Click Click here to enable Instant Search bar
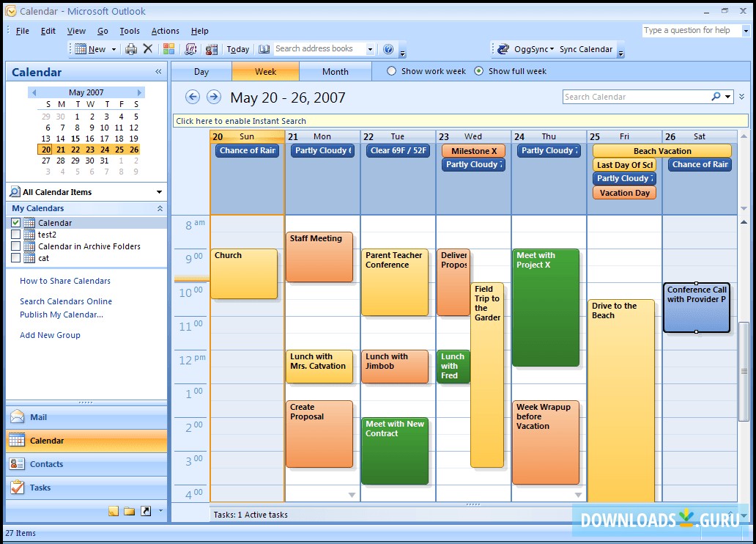Image resolution: width=756 pixels, height=544 pixels. click(461, 121)
